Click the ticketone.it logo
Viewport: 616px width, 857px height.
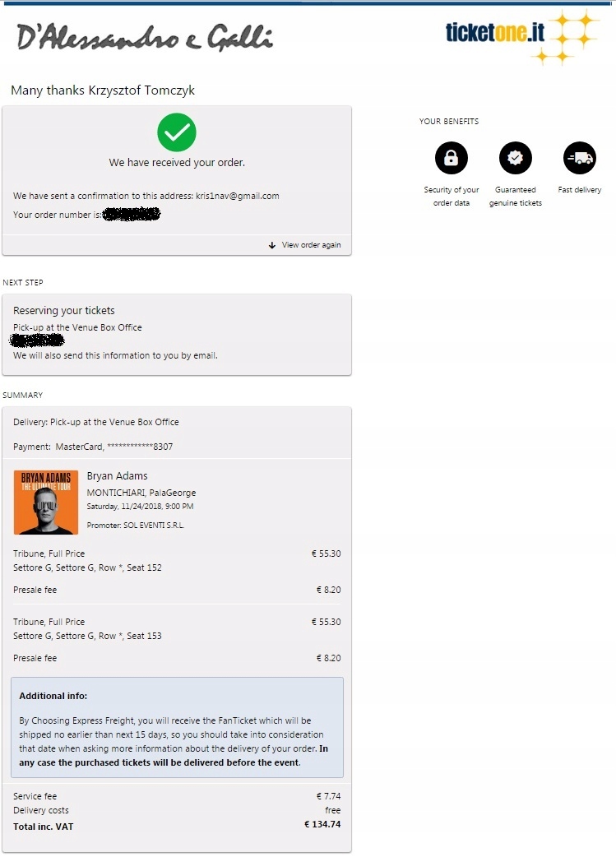[495, 32]
